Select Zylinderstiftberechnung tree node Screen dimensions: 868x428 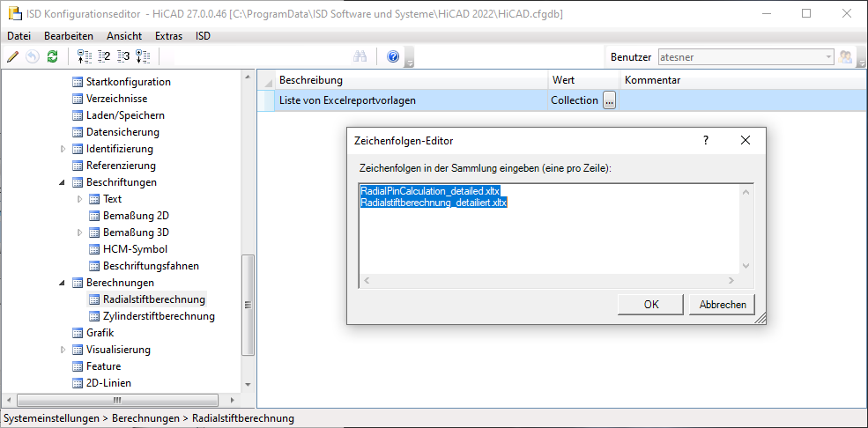[x=159, y=316]
